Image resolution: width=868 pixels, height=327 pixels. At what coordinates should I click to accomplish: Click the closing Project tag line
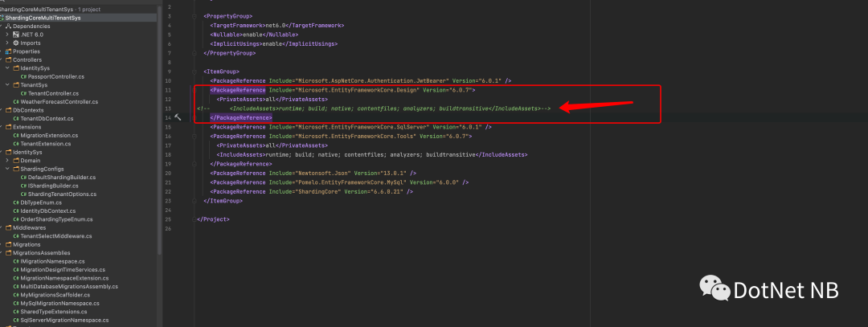pyautogui.click(x=213, y=219)
